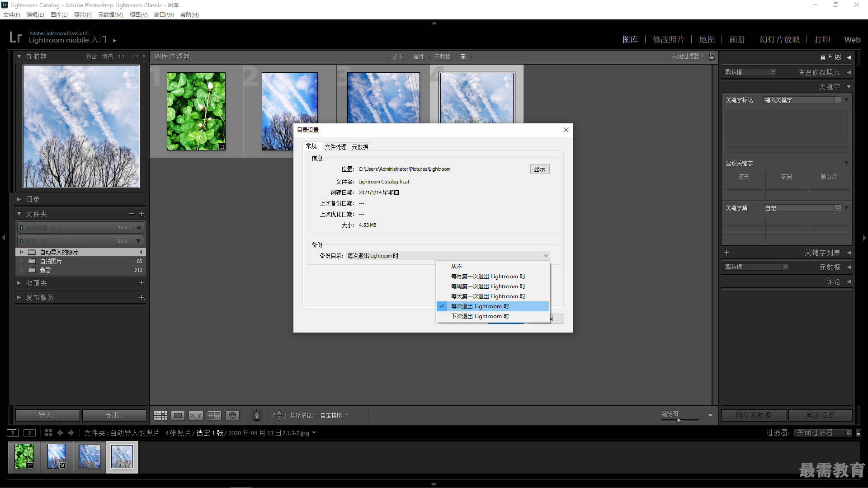
Task: Open Lightroom mobile 入门 arrow menu
Action: tap(115, 40)
